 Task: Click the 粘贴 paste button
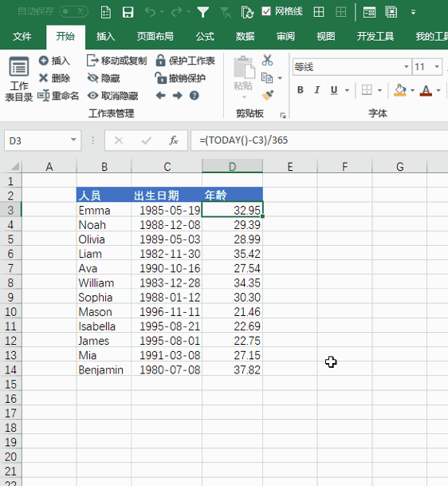coord(243,77)
